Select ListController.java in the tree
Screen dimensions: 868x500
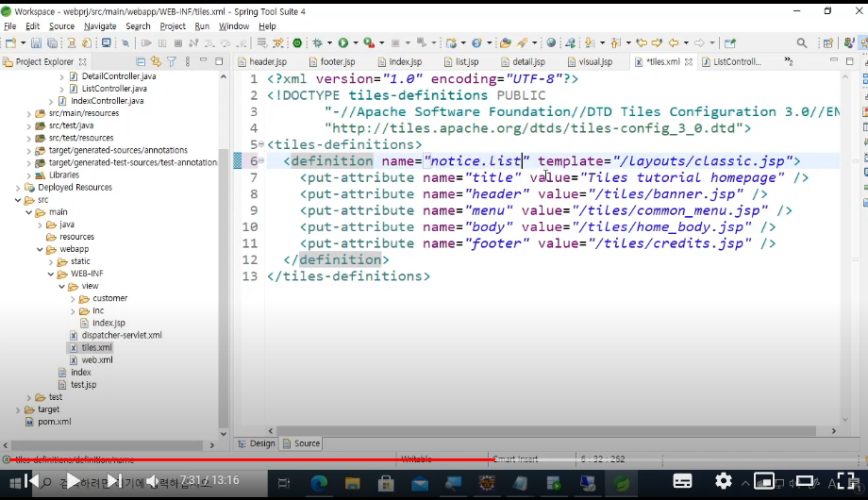tap(114, 89)
